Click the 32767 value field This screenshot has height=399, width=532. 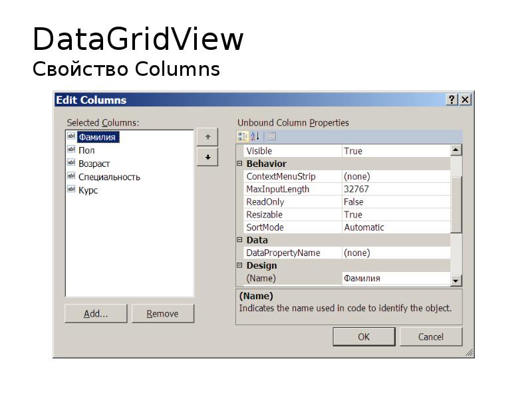(396, 189)
